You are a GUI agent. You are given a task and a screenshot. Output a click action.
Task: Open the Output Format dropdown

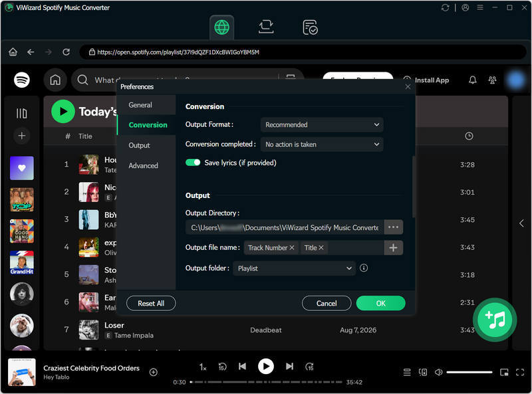(322, 124)
